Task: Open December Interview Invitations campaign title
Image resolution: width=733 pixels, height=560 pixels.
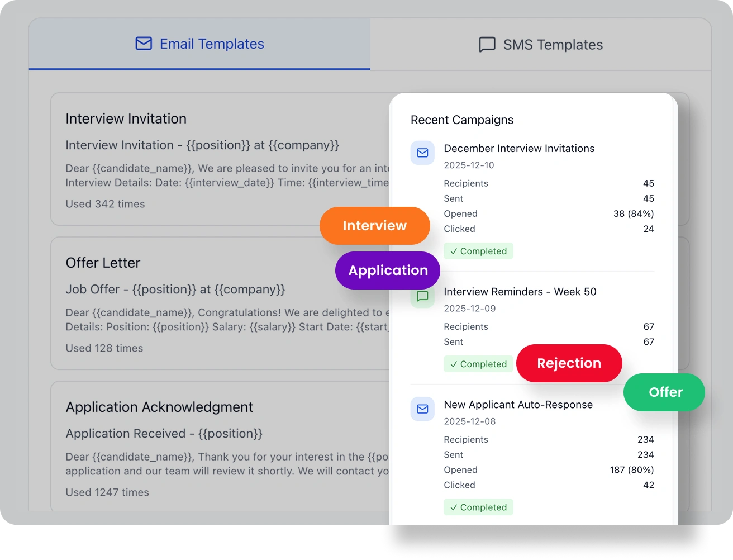Action: pos(518,149)
